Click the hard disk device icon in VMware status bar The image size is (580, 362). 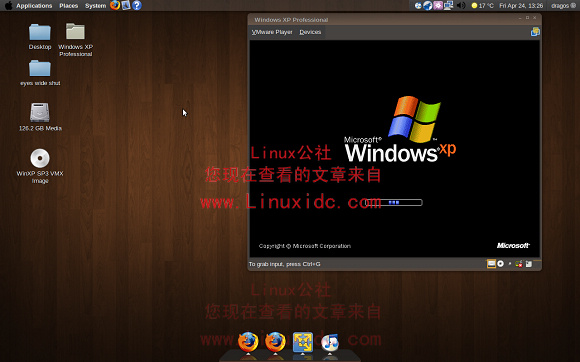tap(491, 264)
